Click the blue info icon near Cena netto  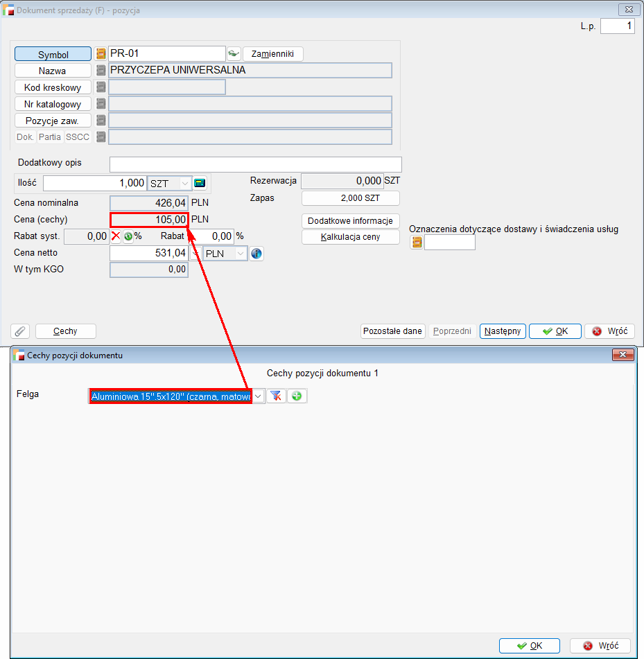[256, 254]
